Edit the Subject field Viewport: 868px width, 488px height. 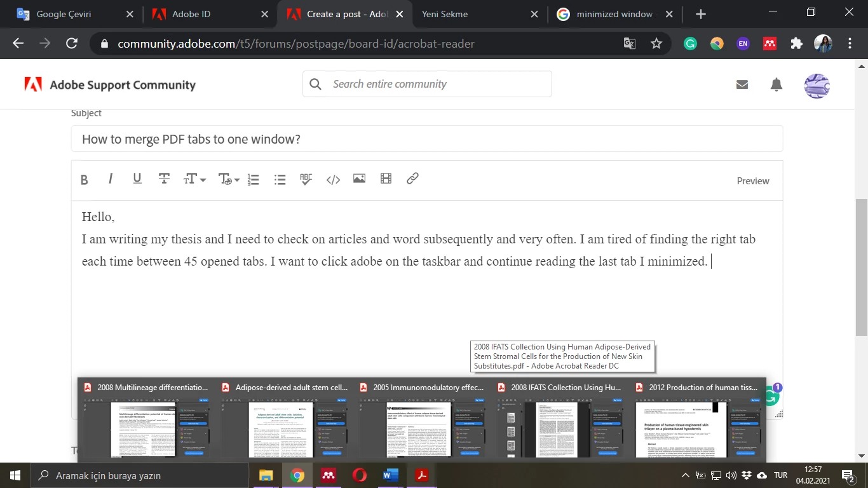pyautogui.click(x=427, y=139)
